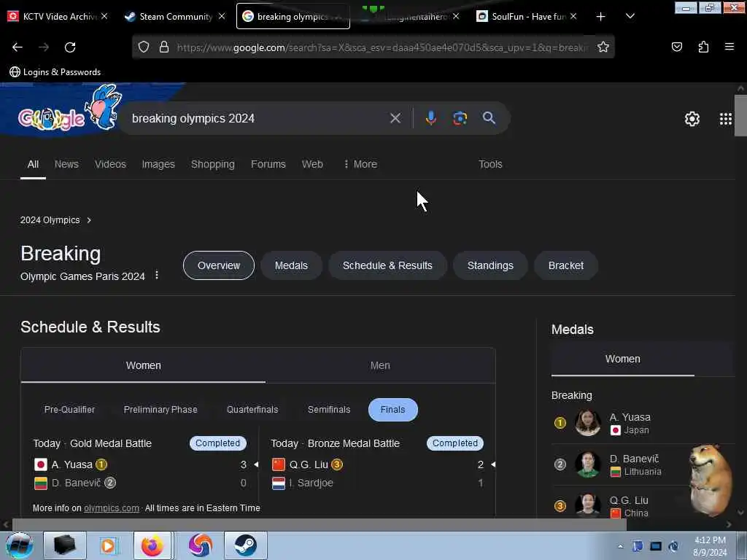Start voice search with microphone

pyautogui.click(x=430, y=118)
